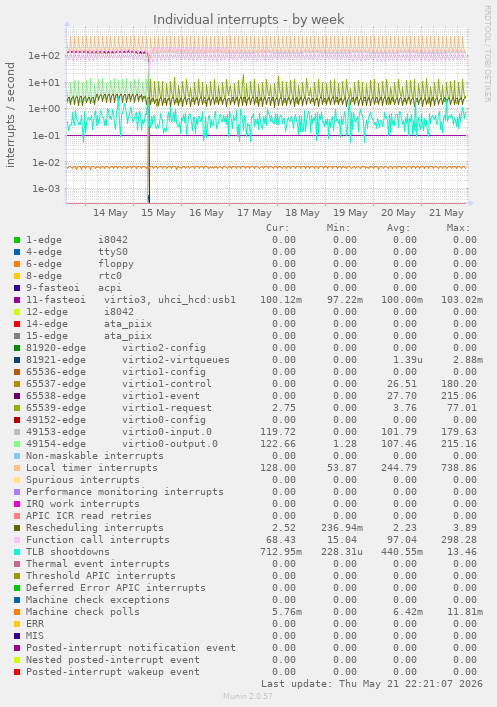The width and height of the screenshot is (497, 707).
Task: Click the 15 May date label on x-axis
Action: click(x=158, y=213)
